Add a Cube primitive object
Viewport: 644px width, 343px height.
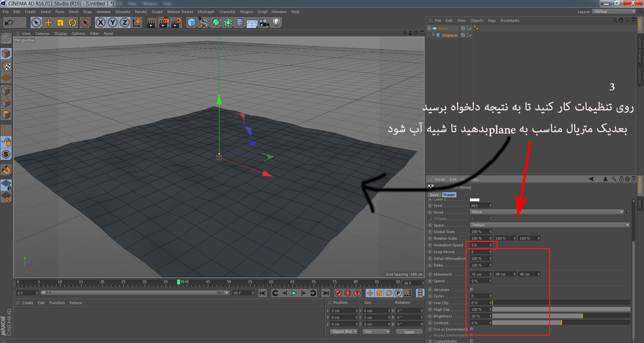click(192, 23)
